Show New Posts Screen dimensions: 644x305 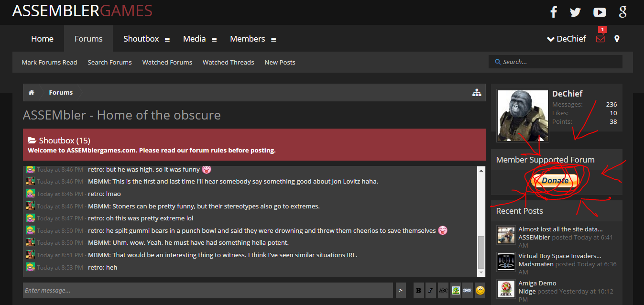(280, 62)
